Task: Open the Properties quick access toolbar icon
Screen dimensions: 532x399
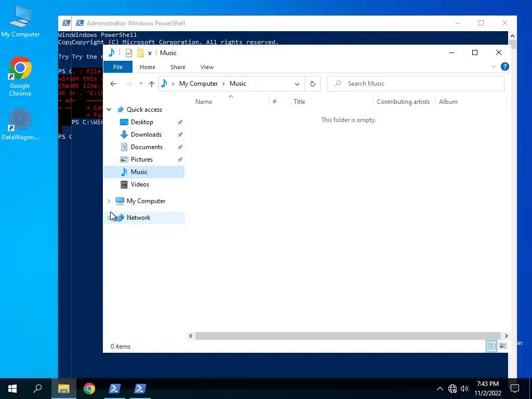Action: [x=129, y=53]
